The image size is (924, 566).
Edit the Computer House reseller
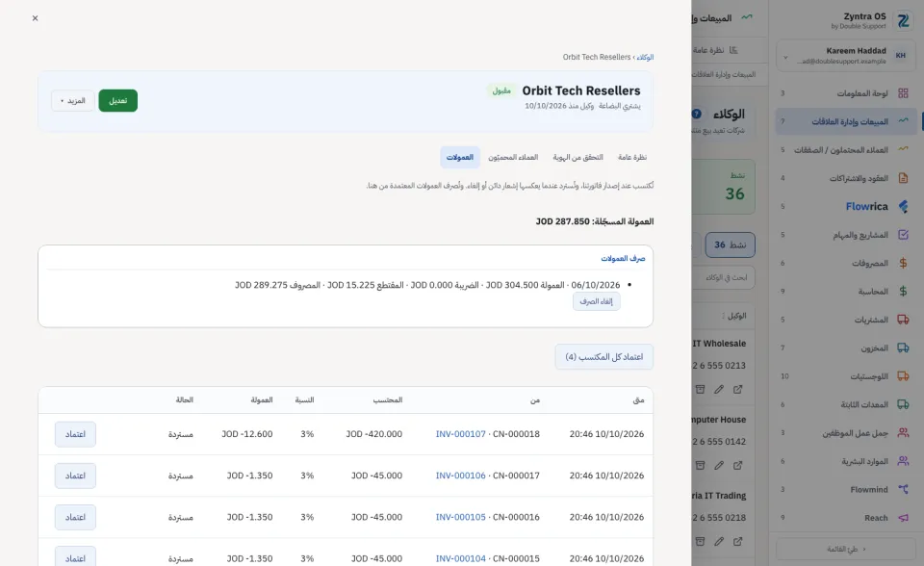[719, 465]
